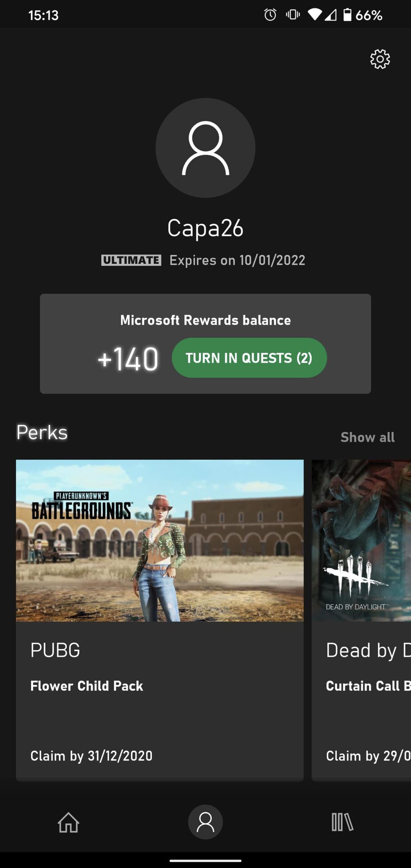This screenshot has width=411, height=868.
Task: Tap the Capa26 gamertag
Action: (205, 228)
